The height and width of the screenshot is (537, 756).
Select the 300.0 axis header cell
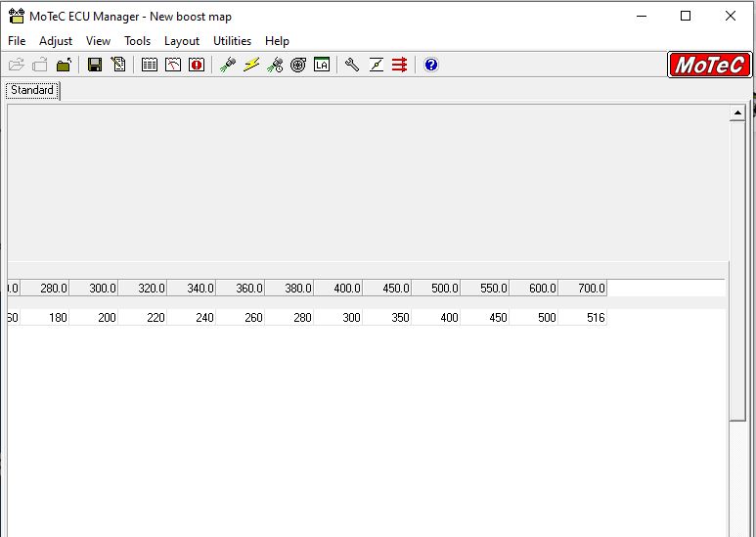(x=94, y=289)
